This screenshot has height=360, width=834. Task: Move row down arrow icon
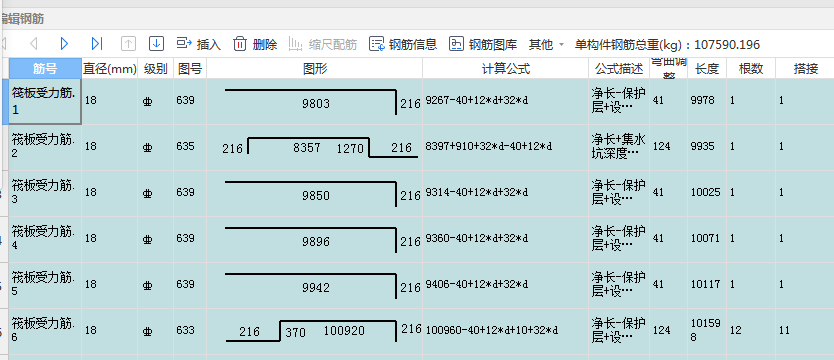[x=156, y=44]
